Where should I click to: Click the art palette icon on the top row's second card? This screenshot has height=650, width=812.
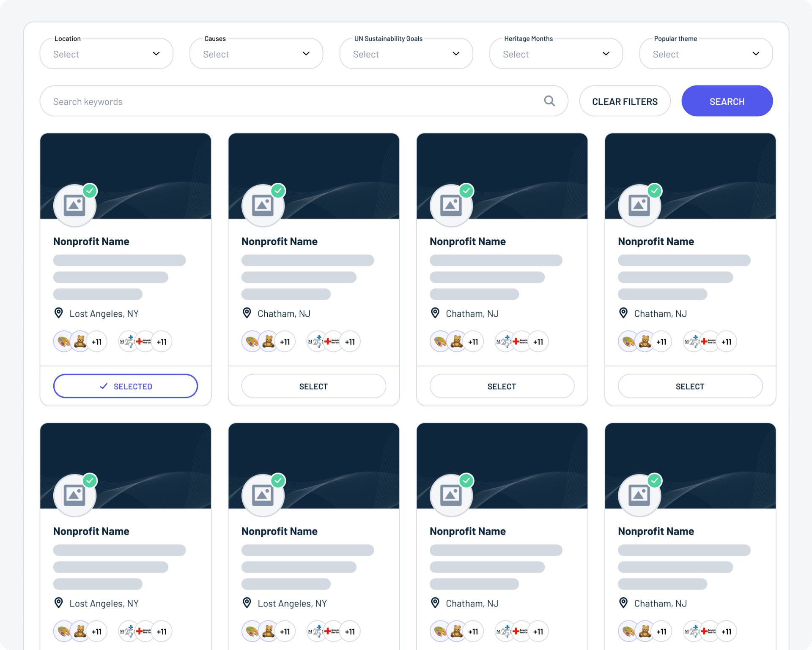click(252, 341)
